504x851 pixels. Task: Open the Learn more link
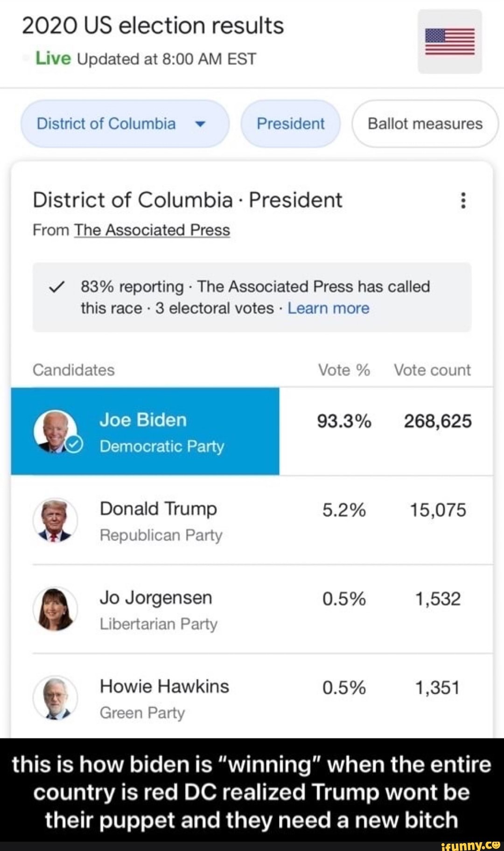pyautogui.click(x=328, y=308)
